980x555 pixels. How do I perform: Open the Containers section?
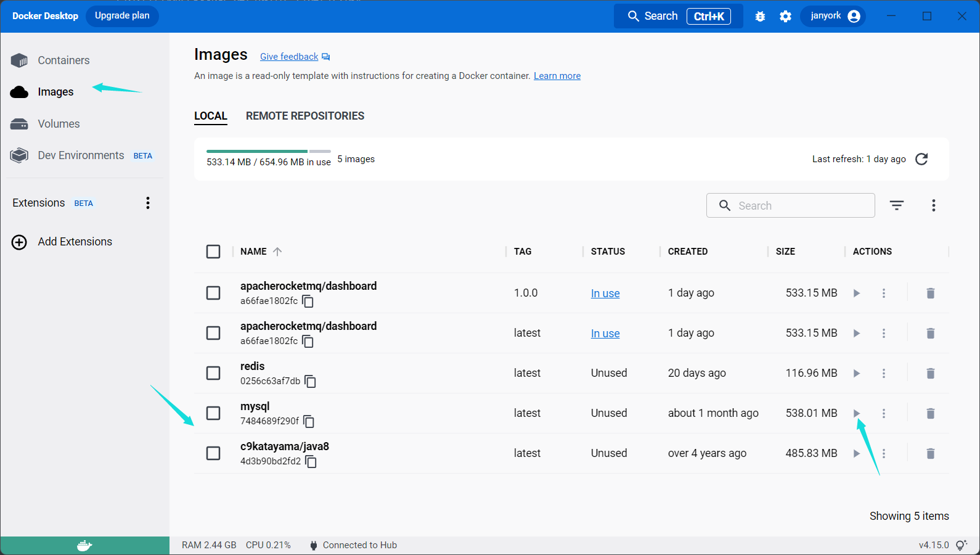(x=51, y=60)
